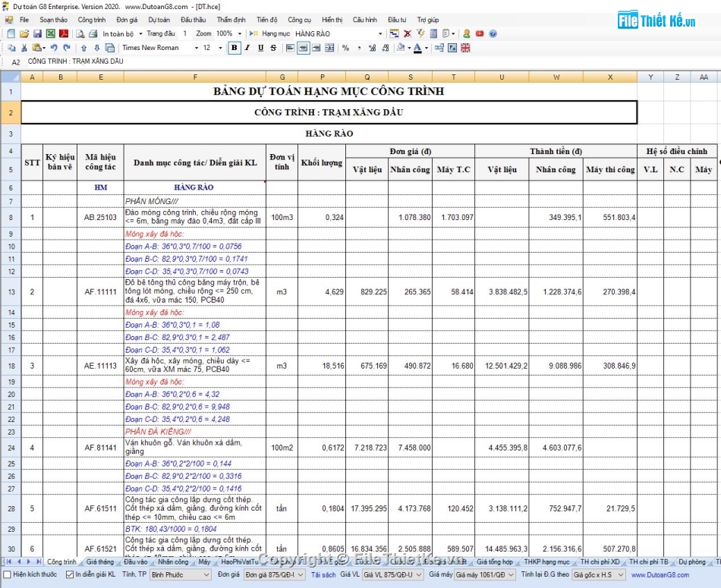
Task: Move row up arrow icon
Action: tap(83, 48)
